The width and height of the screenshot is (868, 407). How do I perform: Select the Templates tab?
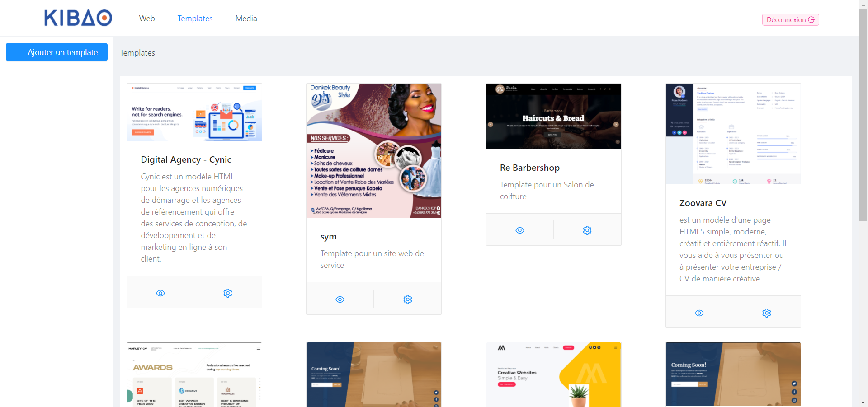click(x=195, y=19)
